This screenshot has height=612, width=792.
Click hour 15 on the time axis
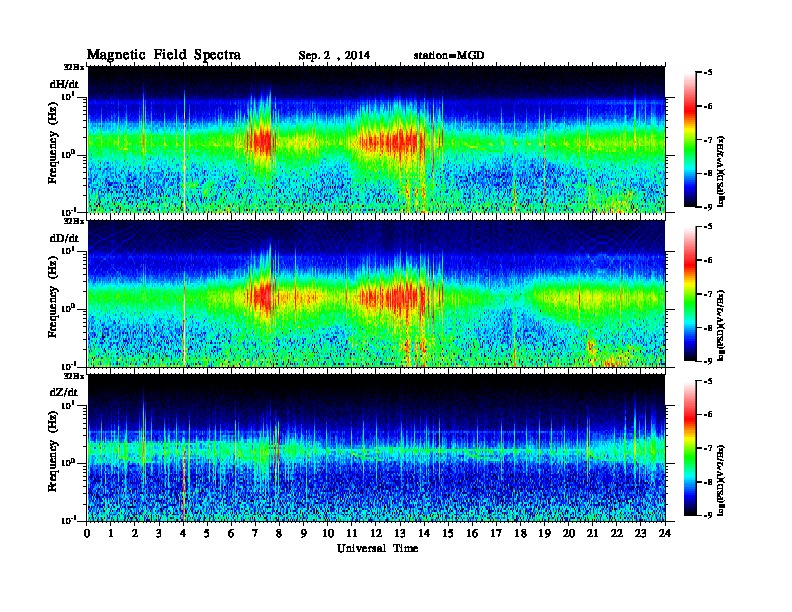point(448,533)
